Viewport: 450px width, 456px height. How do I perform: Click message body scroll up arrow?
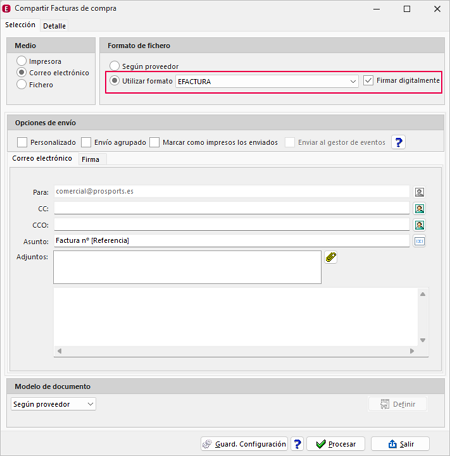pos(423,294)
